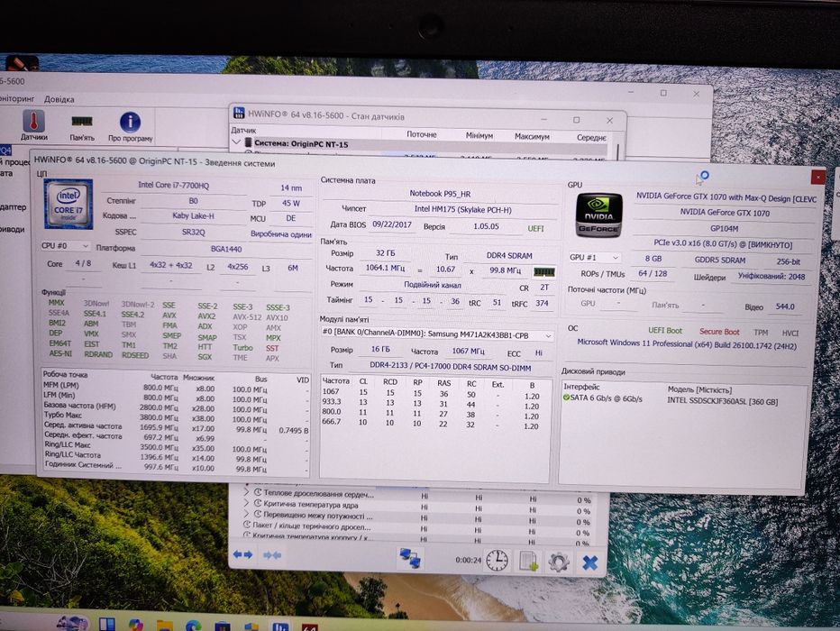The width and height of the screenshot is (840, 631).
Task: Click the SATA drive status green check
Action: click(x=566, y=398)
